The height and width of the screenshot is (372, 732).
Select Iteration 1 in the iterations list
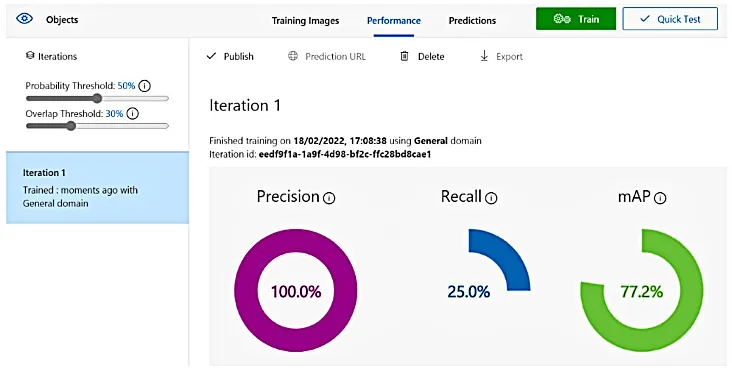pyautogui.click(x=98, y=188)
